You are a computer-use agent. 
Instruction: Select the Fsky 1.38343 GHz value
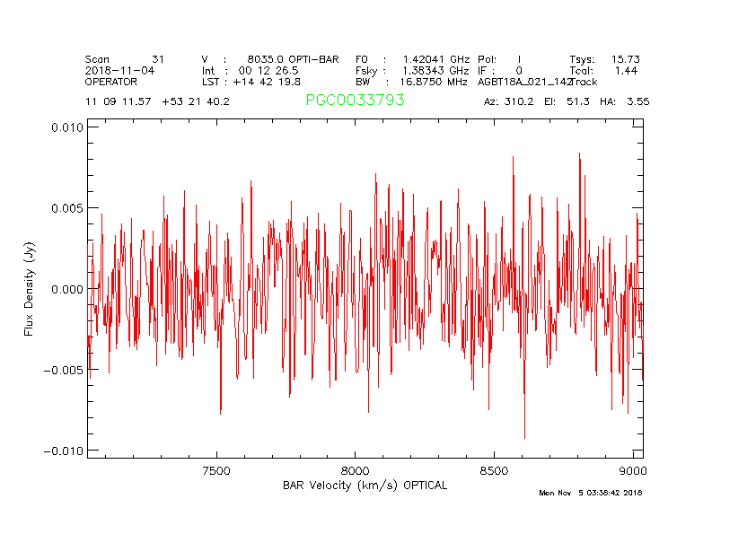(412, 70)
